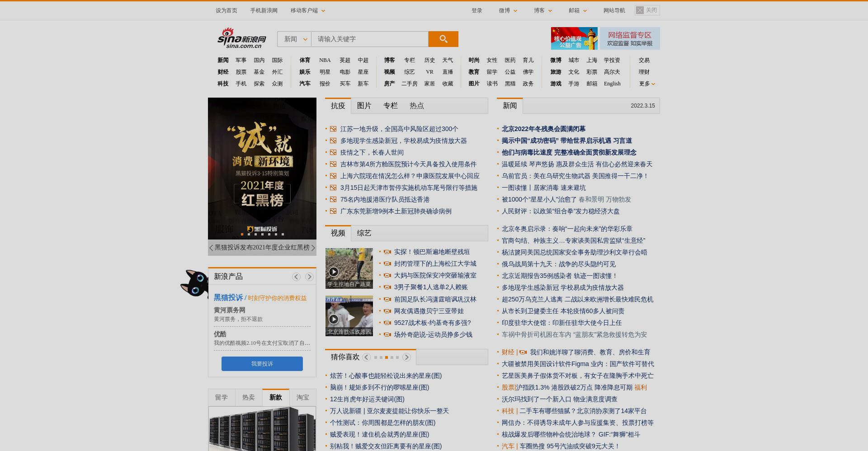Select the 视频 tab above video list
The width and height of the screenshot is (868, 451).
coord(338,233)
